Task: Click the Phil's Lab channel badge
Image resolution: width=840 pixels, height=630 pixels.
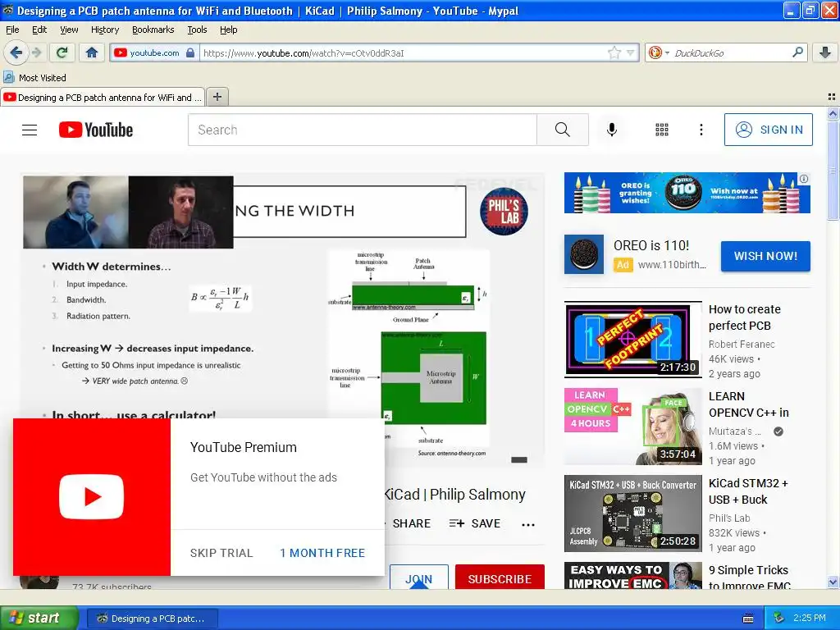Action: coord(504,212)
